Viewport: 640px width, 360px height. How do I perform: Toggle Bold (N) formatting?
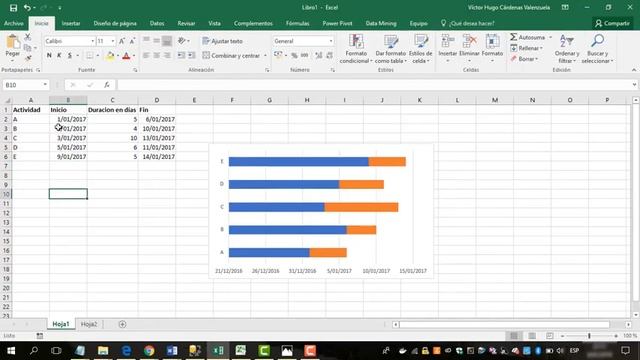point(49,56)
